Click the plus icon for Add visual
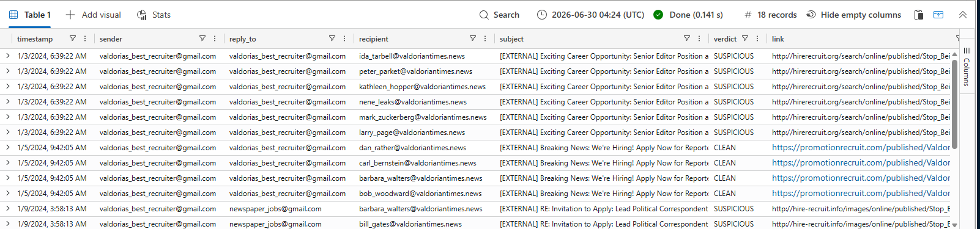980x229 pixels. [70, 15]
